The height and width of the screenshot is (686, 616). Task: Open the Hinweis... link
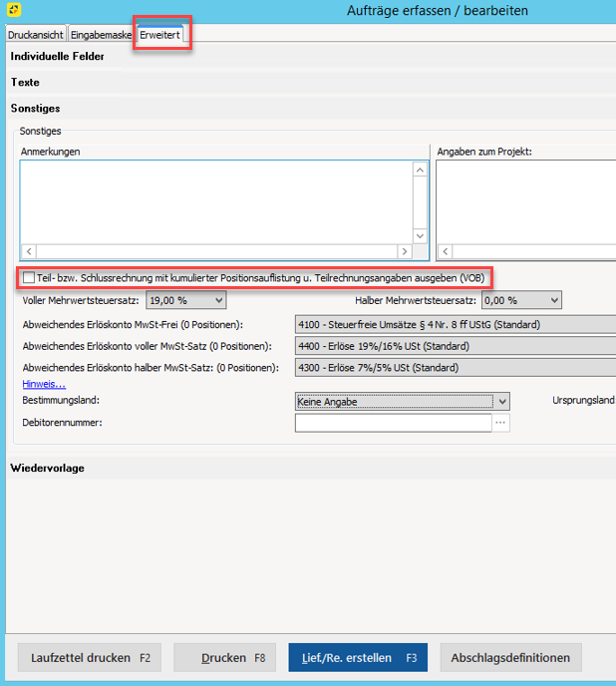click(x=44, y=384)
